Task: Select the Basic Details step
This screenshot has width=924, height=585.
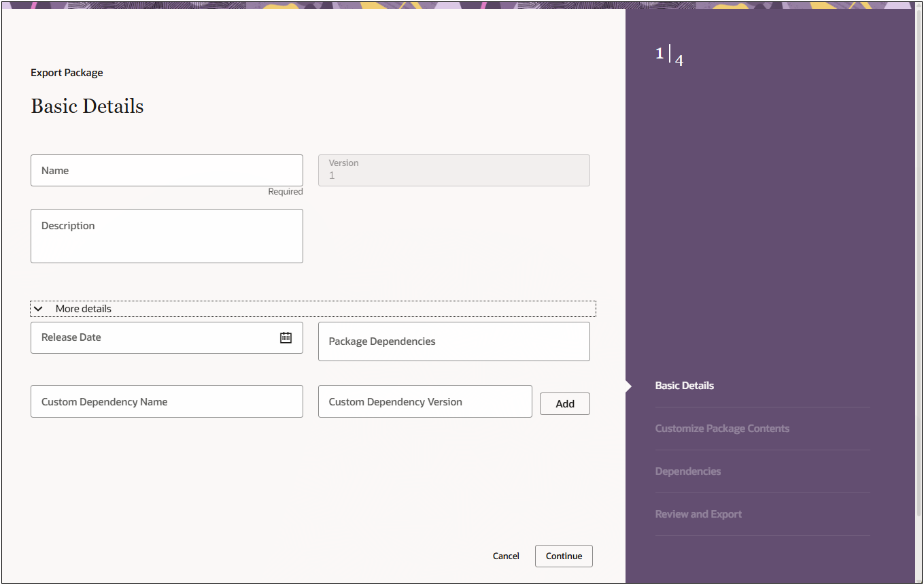Action: (x=685, y=386)
